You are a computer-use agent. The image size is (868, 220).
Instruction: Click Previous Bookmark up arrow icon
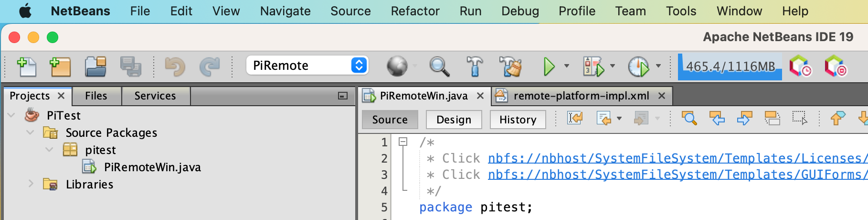coord(837,118)
